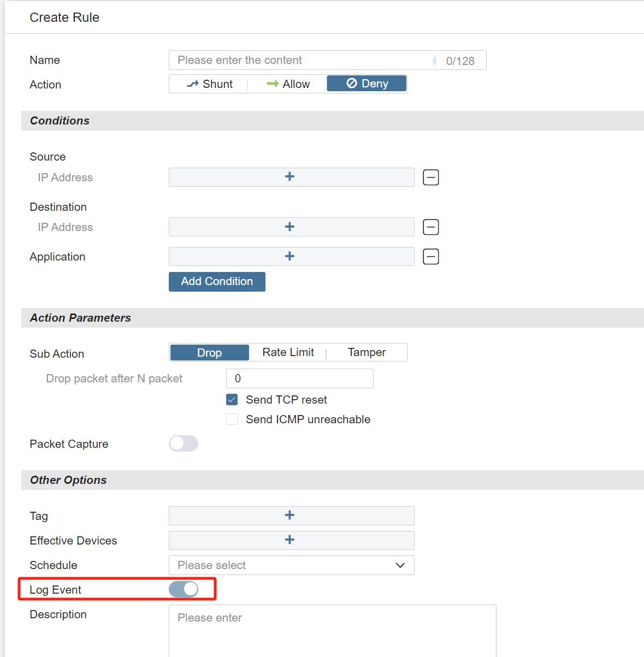Click plus icon in Source IP Address field
The height and width of the screenshot is (657, 644).
point(290,177)
